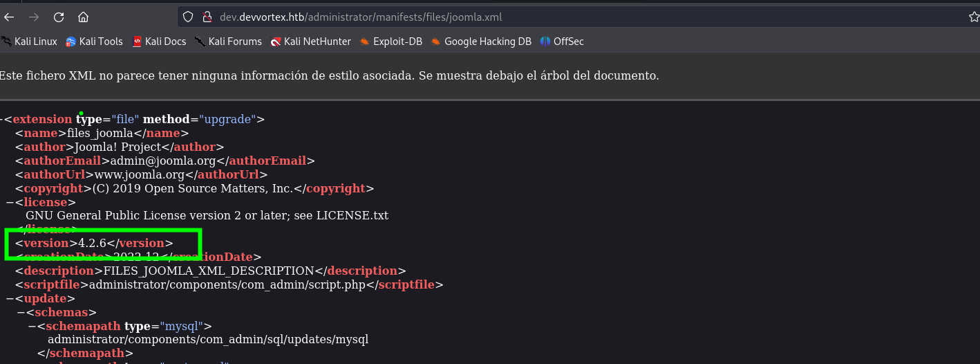Image resolution: width=980 pixels, height=364 pixels.
Task: Click the connection security padlock icon
Action: tap(206, 17)
